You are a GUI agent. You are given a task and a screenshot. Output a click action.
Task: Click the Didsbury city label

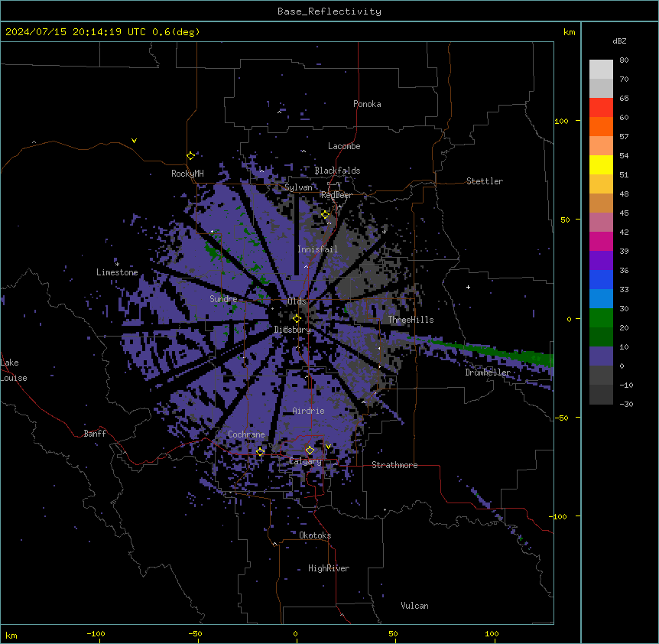293,330
